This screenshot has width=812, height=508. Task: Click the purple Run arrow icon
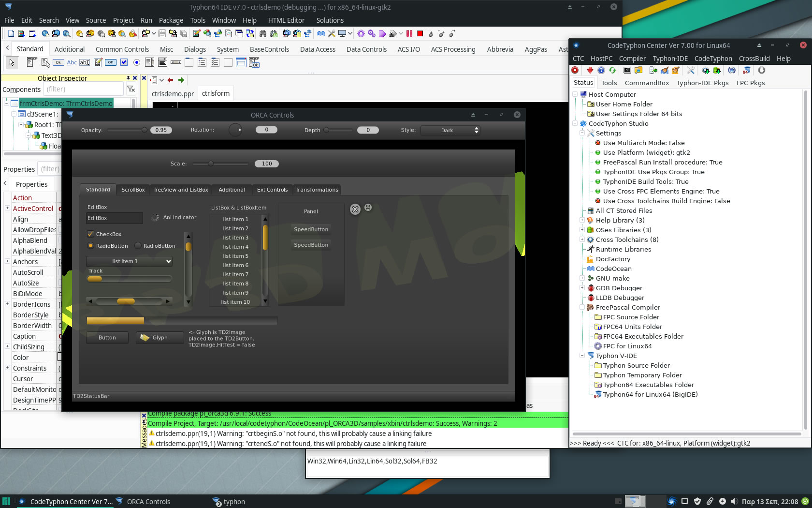(383, 34)
